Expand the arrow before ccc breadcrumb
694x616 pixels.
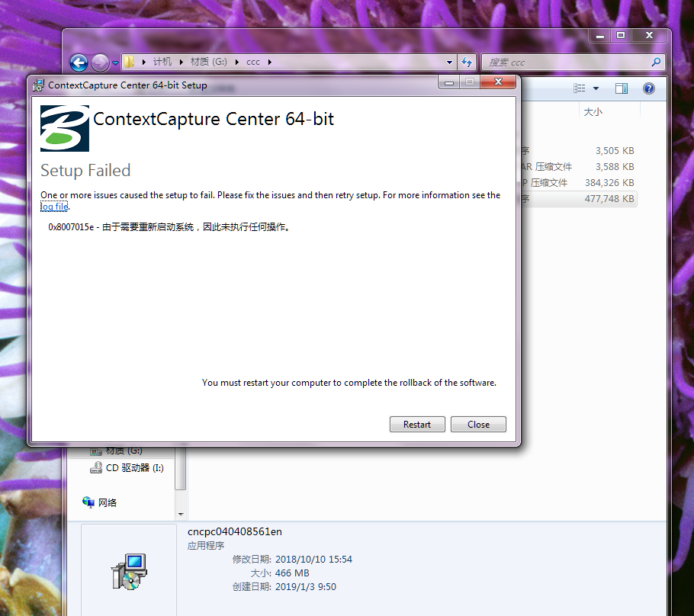236,62
